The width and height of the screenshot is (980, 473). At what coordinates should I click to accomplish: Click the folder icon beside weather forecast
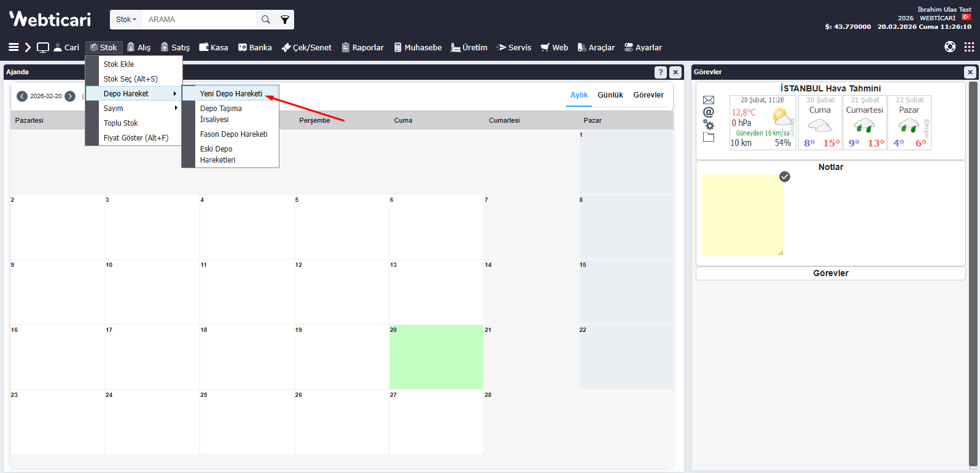pyautogui.click(x=709, y=137)
